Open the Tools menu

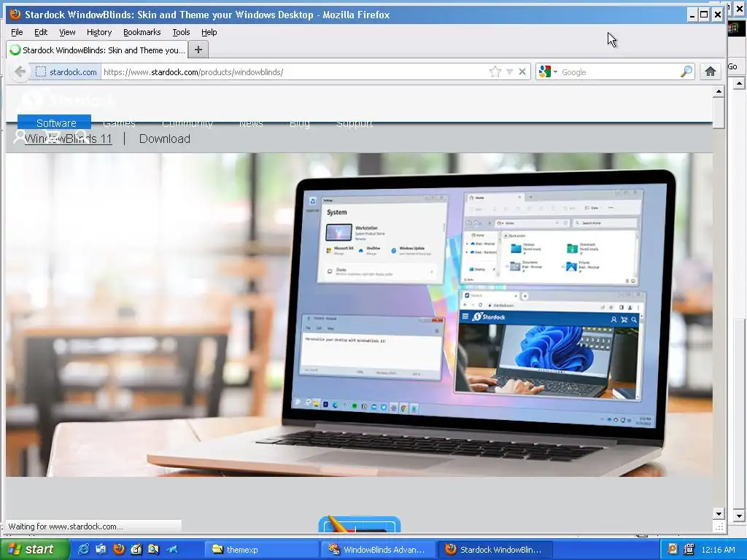coord(181,32)
